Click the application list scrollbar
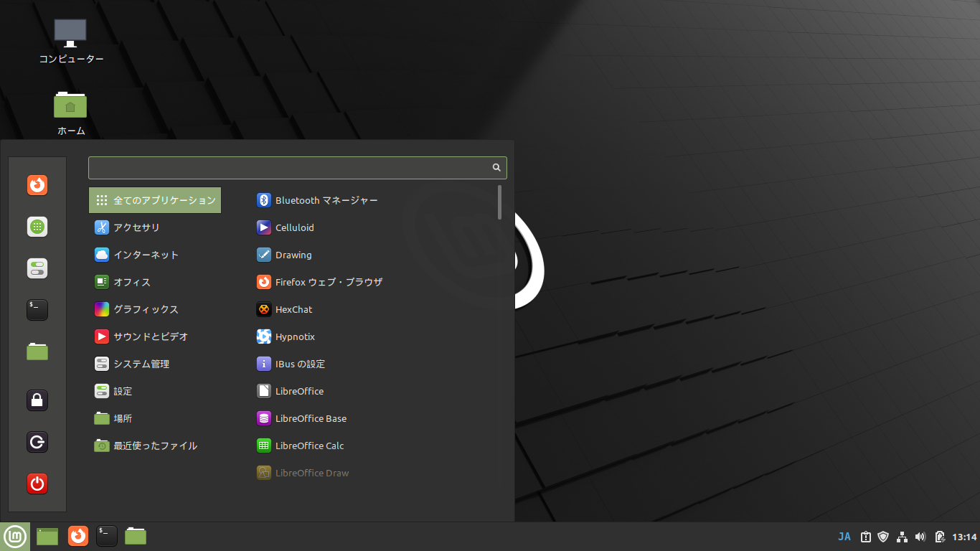The height and width of the screenshot is (551, 980). coord(499,202)
